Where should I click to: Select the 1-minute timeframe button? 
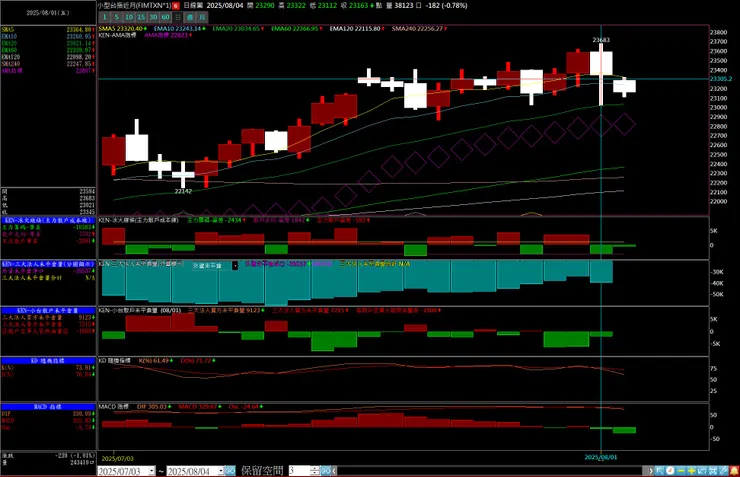[x=105, y=17]
